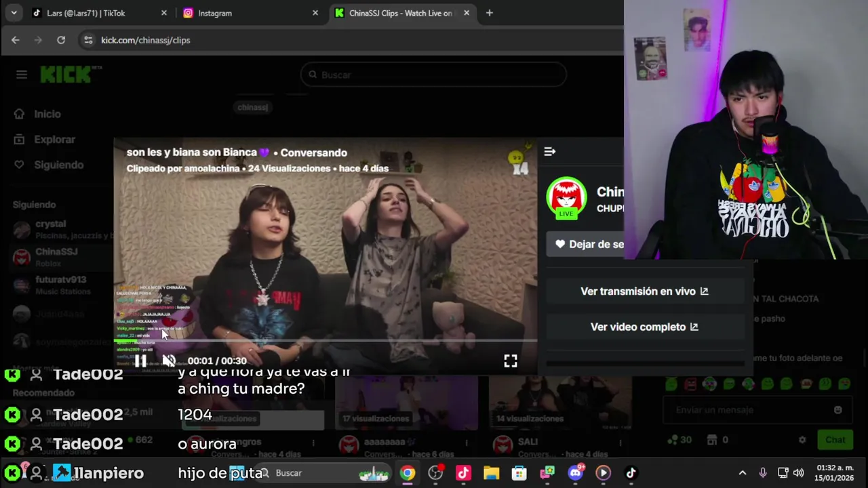Close the Instagram browser tab
This screenshot has height=488, width=868.
click(x=315, y=13)
